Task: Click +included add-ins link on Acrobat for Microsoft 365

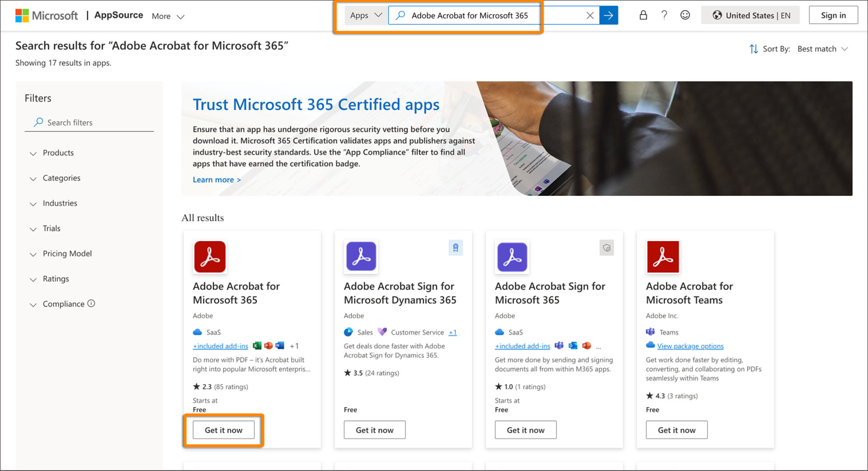Action: [221, 346]
